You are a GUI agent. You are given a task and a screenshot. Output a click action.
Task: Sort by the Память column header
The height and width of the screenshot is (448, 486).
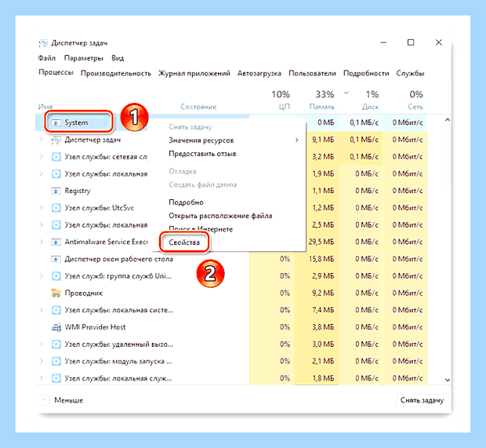click(321, 107)
